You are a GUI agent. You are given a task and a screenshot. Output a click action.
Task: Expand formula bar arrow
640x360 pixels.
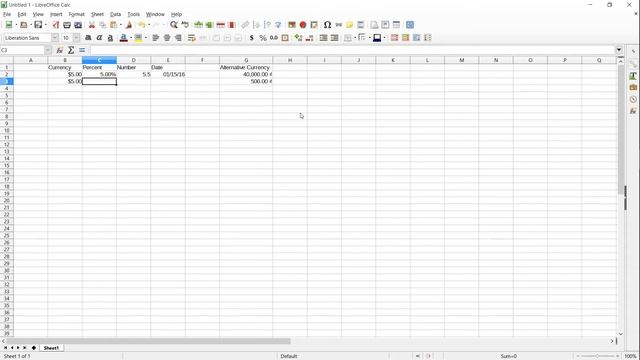point(619,50)
